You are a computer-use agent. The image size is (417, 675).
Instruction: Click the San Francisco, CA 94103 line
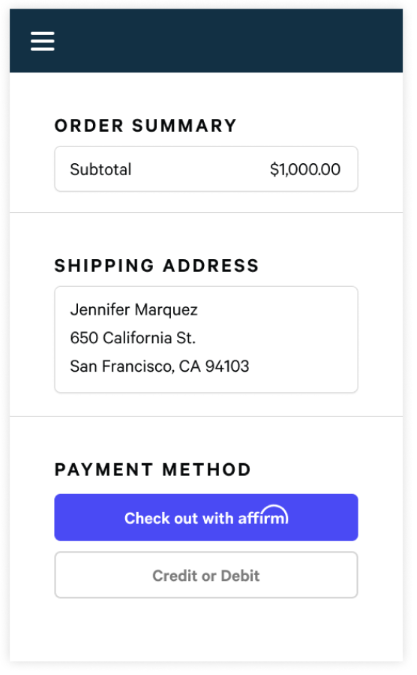tap(160, 366)
